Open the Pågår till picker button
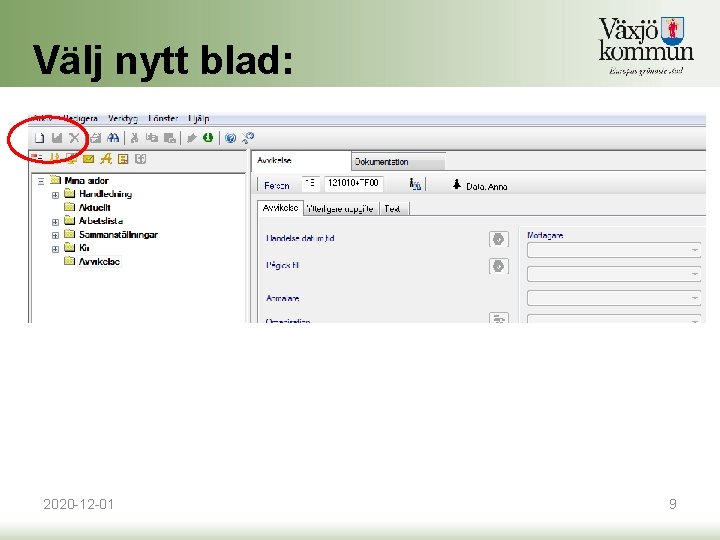The width and height of the screenshot is (720, 540). (x=499, y=266)
